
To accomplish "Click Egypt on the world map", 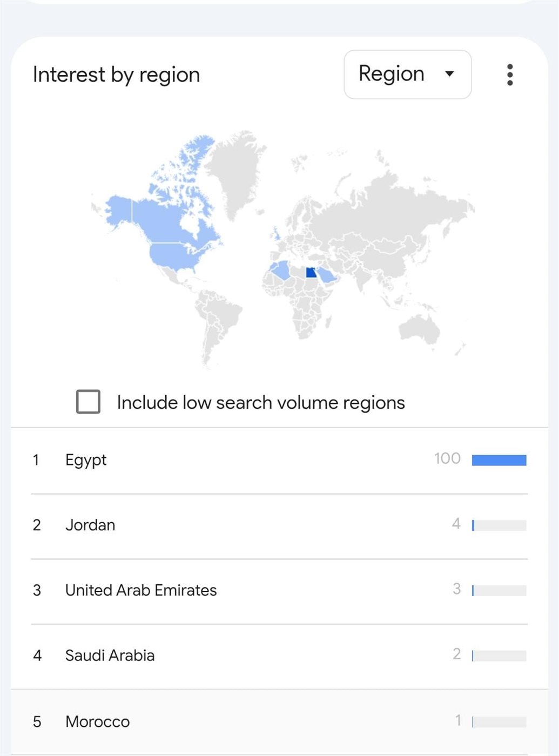I will tap(311, 272).
